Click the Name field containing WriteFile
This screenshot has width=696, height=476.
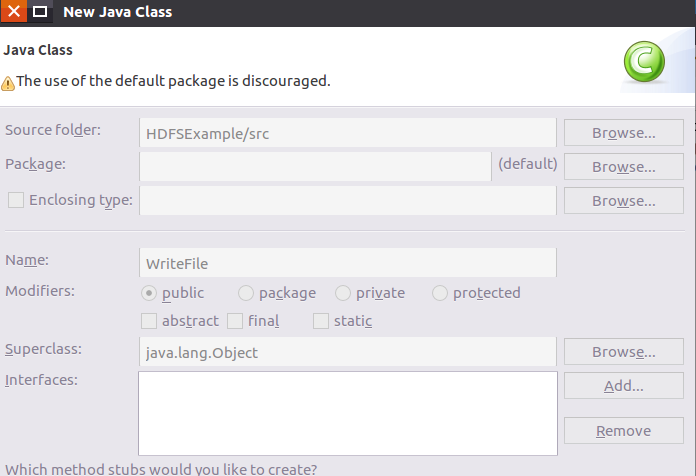coord(347,263)
